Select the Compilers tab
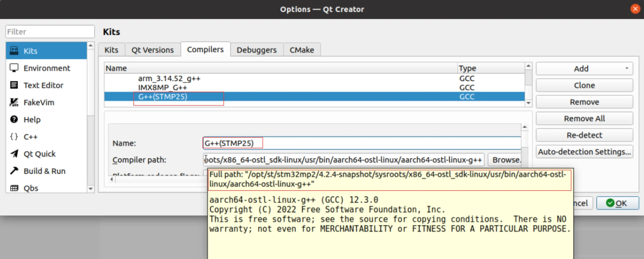This screenshot has height=259, width=644. coord(205,49)
